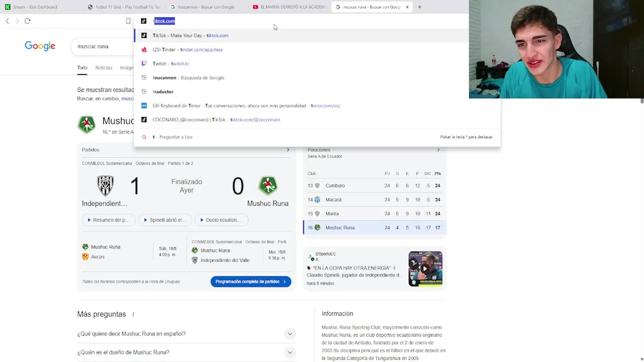Open the Noticias results tab
Screen dimensions: 644x362
104,67
